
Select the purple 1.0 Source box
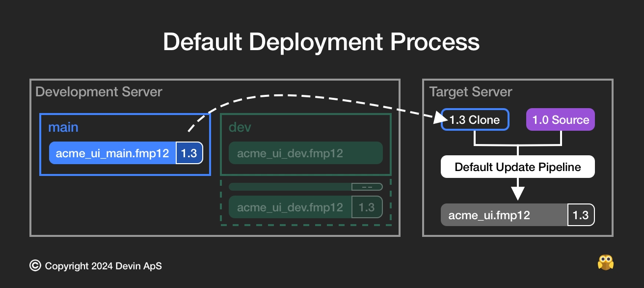tap(560, 120)
